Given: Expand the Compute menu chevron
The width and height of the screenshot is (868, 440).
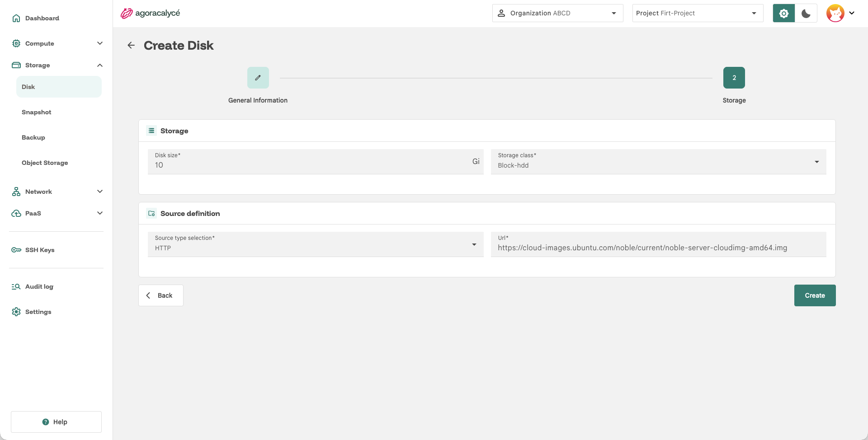Looking at the screenshot, I should click(x=100, y=43).
